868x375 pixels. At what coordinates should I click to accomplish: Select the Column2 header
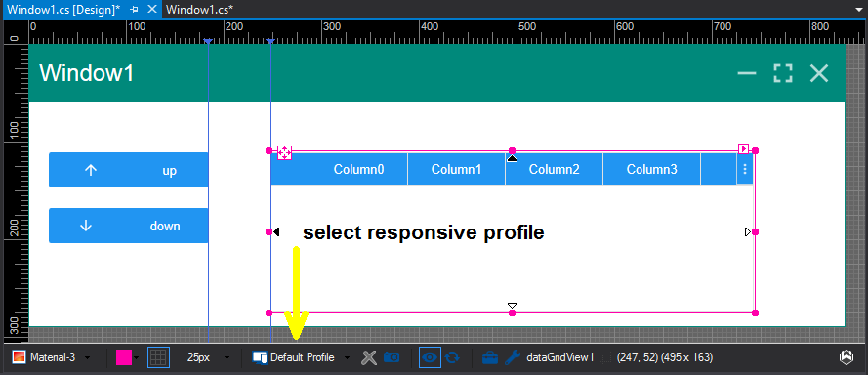(x=555, y=169)
